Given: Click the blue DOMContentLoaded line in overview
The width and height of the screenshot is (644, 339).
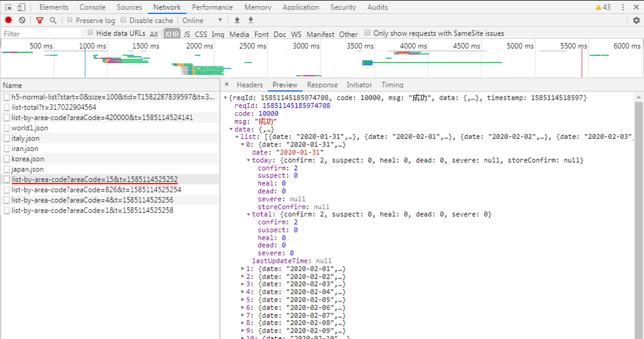Looking at the screenshot, I should click(85, 63).
